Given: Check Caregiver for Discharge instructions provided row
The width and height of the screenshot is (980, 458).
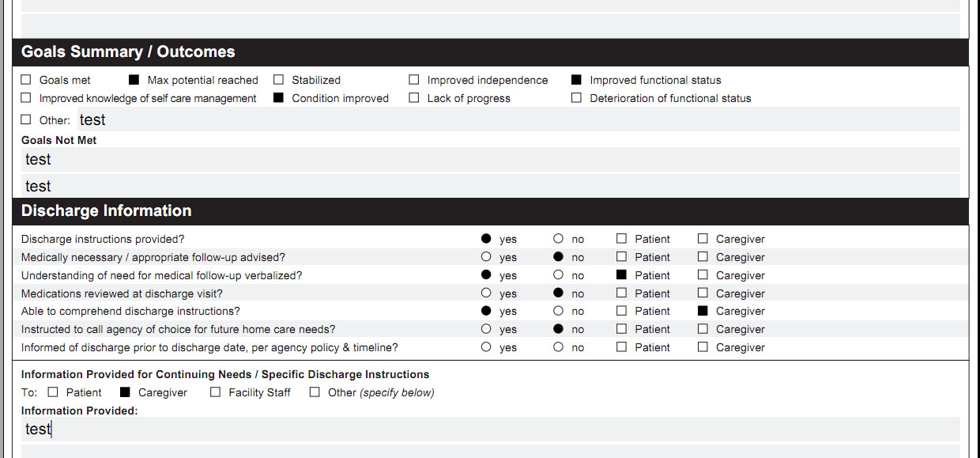Looking at the screenshot, I should (703, 239).
